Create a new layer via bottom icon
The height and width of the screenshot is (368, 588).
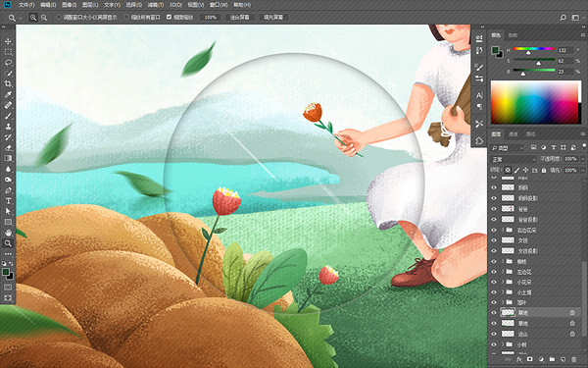[x=563, y=359]
